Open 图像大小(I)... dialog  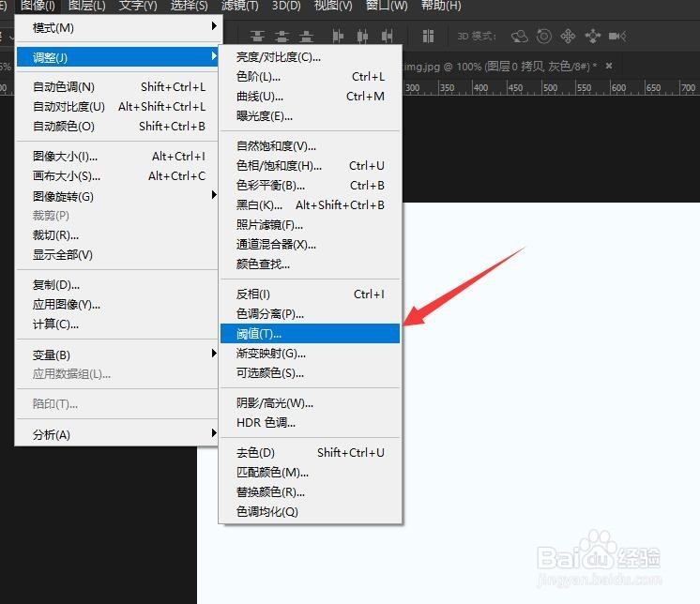coord(117,156)
